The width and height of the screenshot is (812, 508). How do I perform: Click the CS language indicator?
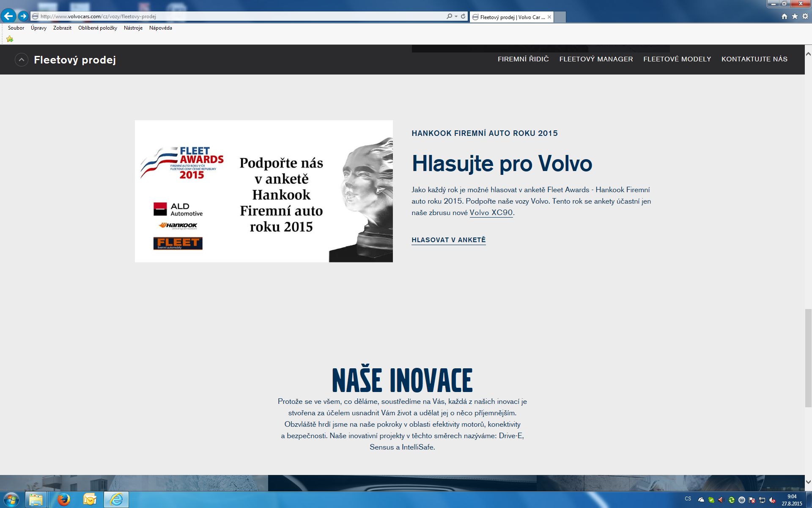[688, 499]
